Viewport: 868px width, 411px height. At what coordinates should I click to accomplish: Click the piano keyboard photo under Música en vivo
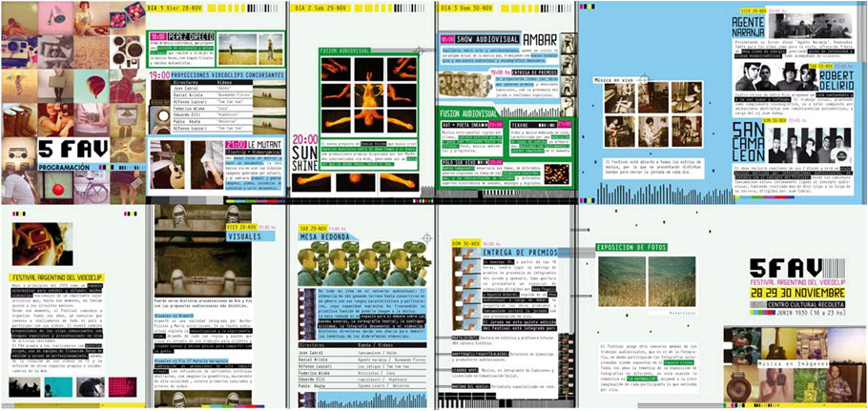tap(620, 98)
